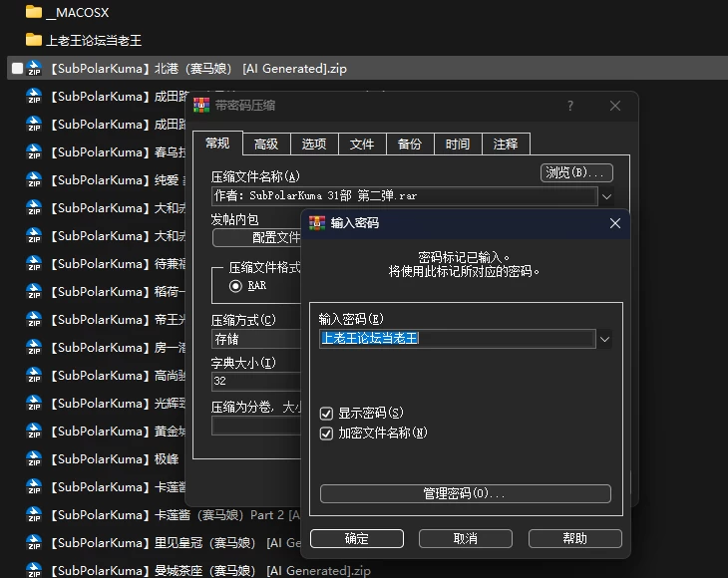The width and height of the screenshot is (728, 578).
Task: Select the 上老王论坛当老王 folder name
Action: click(x=94, y=41)
